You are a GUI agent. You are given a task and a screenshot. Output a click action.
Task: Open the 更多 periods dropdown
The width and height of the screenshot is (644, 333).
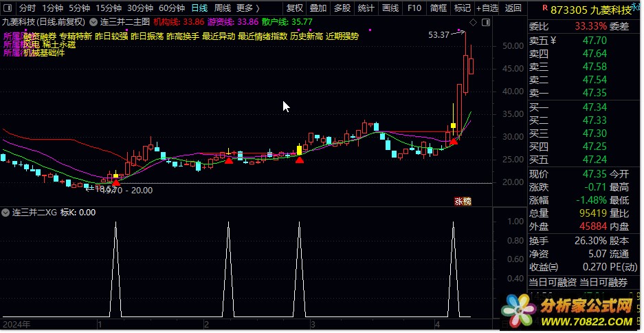[x=247, y=8]
